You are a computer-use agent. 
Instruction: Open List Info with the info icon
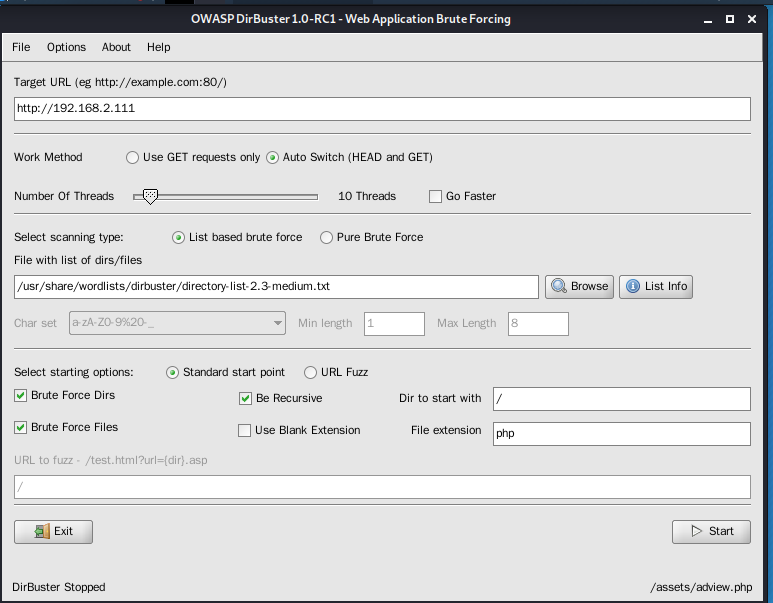pyautogui.click(x=655, y=286)
